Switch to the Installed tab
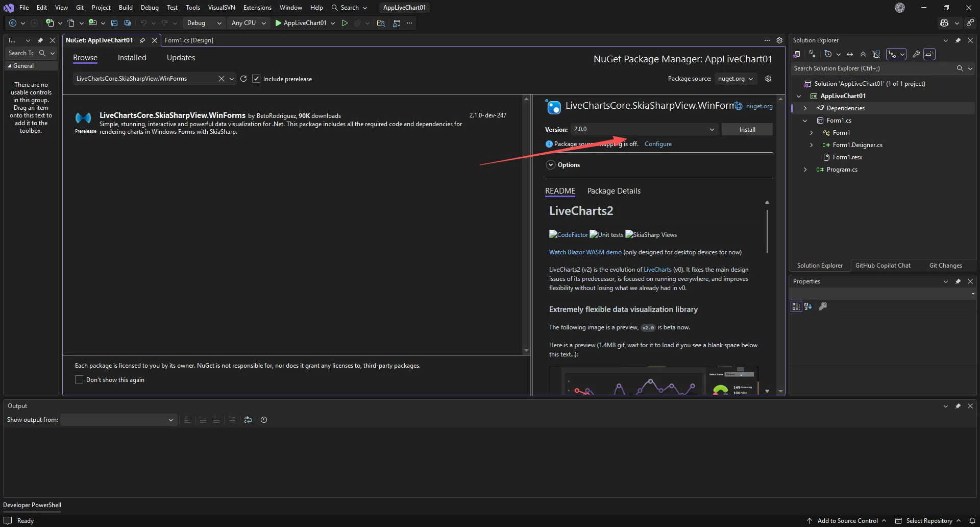980x527 pixels. (x=132, y=58)
